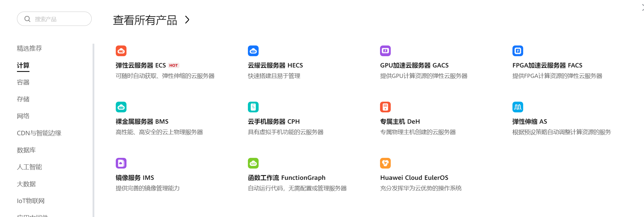Open the 数据库 category

click(26, 150)
